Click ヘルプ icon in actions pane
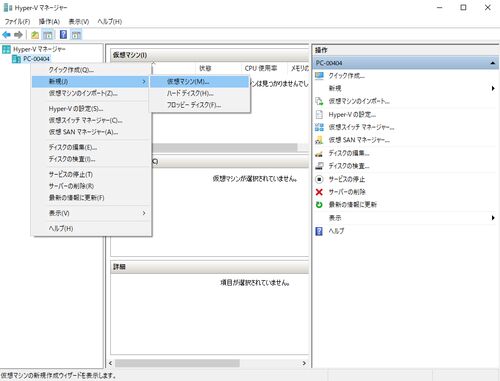Screen dimensions: 500x381 point(319,231)
